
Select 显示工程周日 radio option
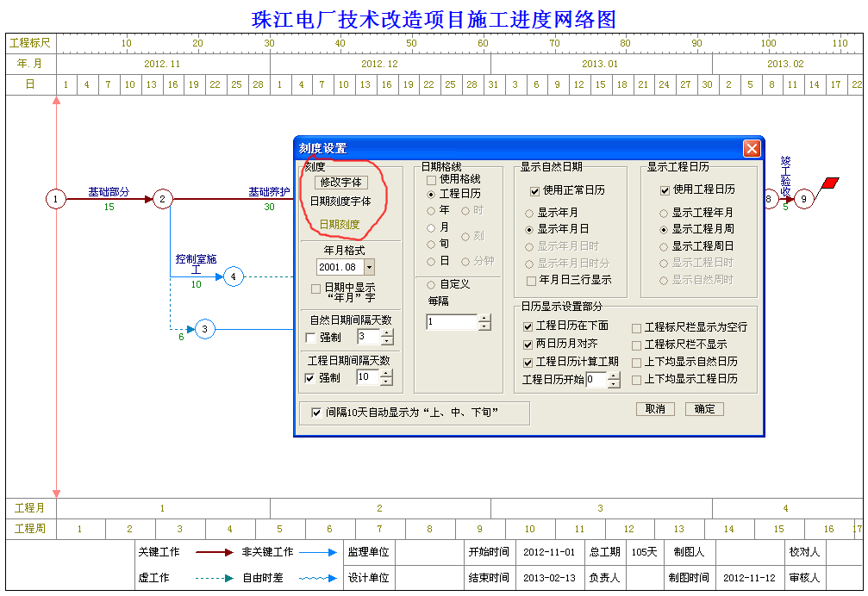664,247
